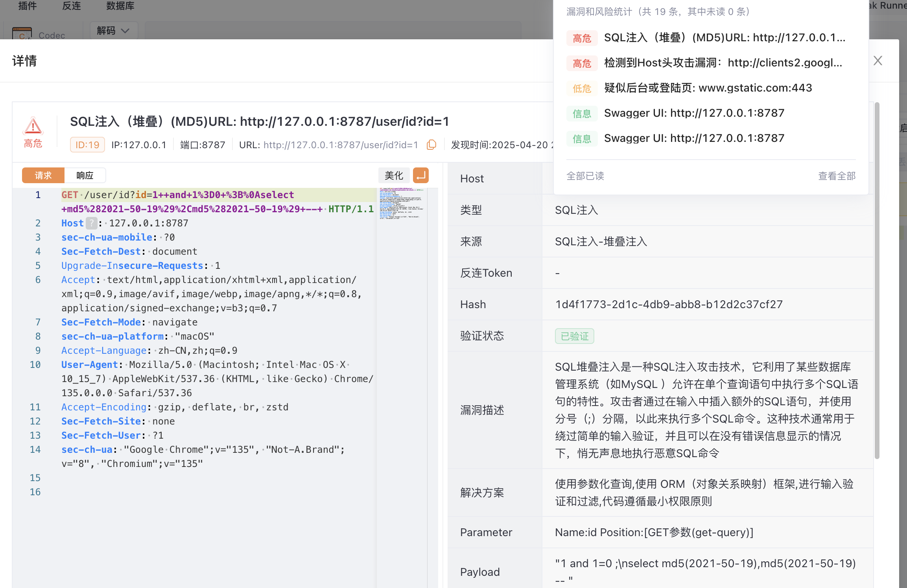Click the 美化 button
Image resolution: width=907 pixels, height=588 pixels.
pos(394,175)
